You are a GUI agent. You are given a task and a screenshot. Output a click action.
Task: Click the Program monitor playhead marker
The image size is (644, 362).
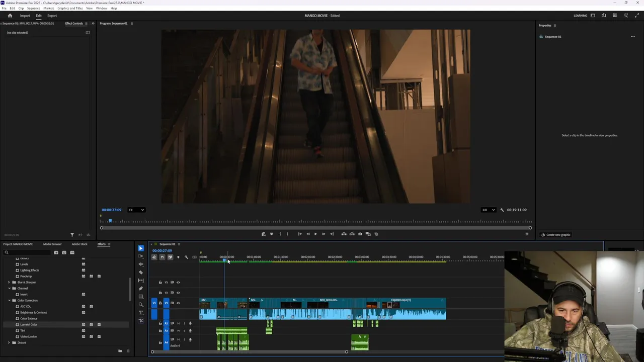click(x=110, y=221)
